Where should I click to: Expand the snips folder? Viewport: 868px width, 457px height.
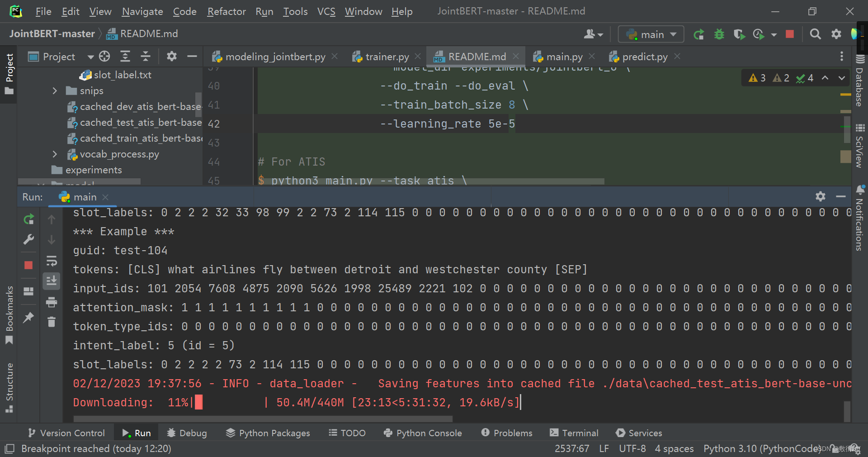point(55,91)
